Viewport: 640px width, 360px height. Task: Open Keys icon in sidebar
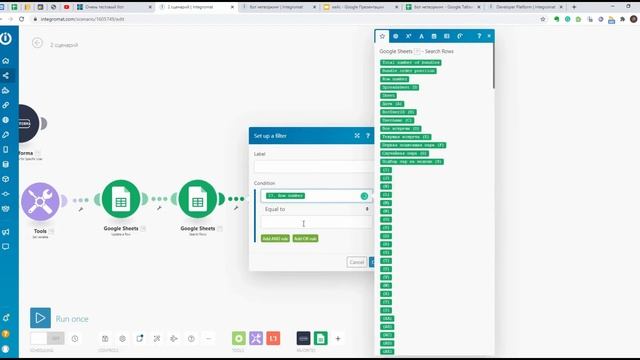click(6, 135)
